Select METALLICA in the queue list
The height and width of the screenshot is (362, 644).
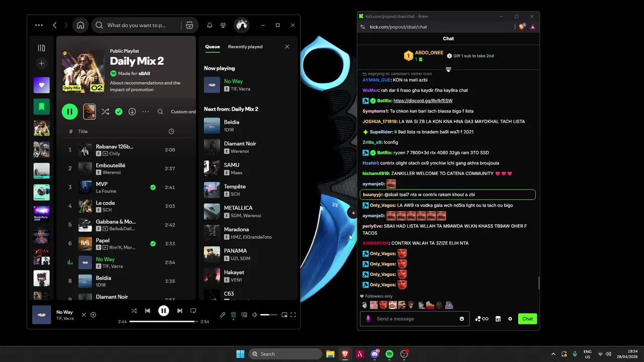tap(248, 212)
